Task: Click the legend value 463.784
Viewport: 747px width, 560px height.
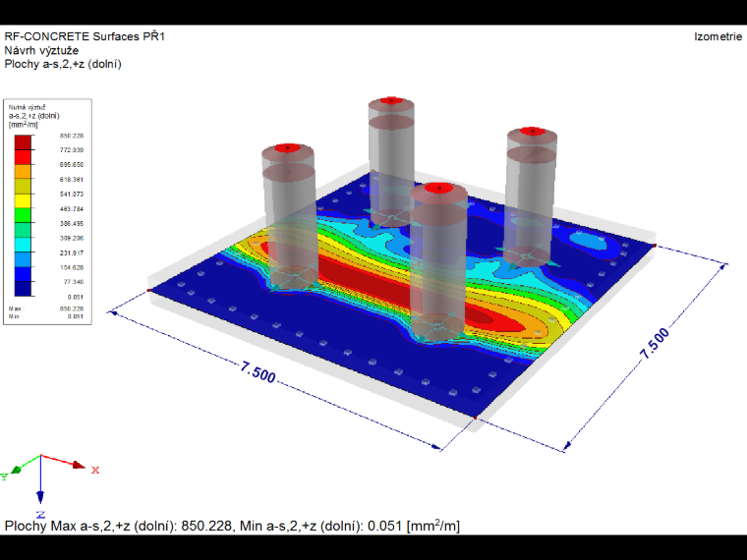Action: coord(72,208)
